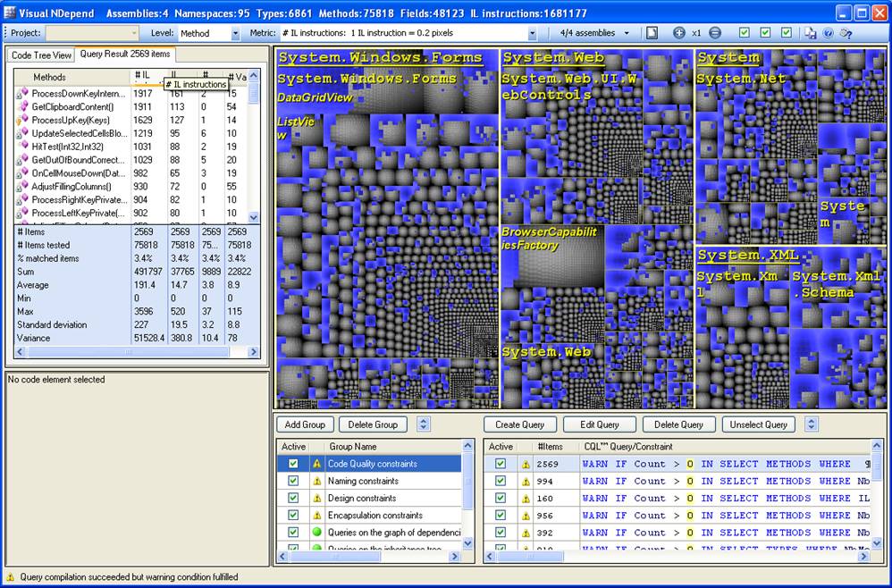Uncheck Active box for Code Quality constraints
892x588 pixels.
(x=293, y=464)
